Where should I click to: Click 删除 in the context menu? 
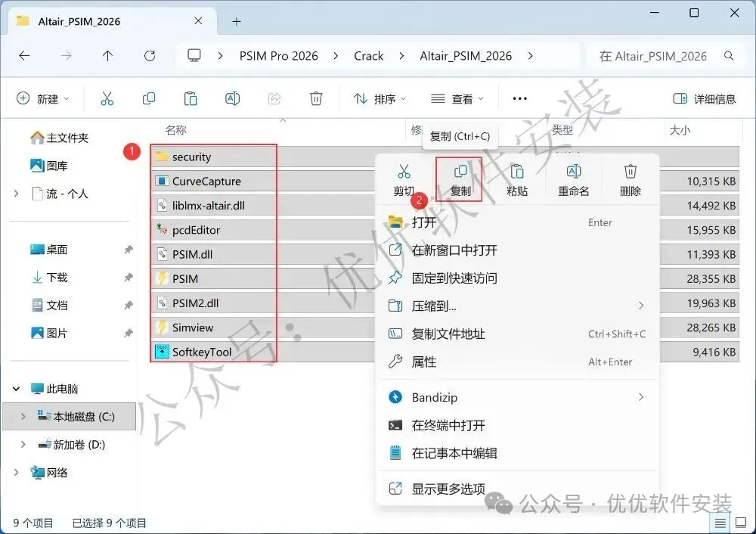coord(631,181)
